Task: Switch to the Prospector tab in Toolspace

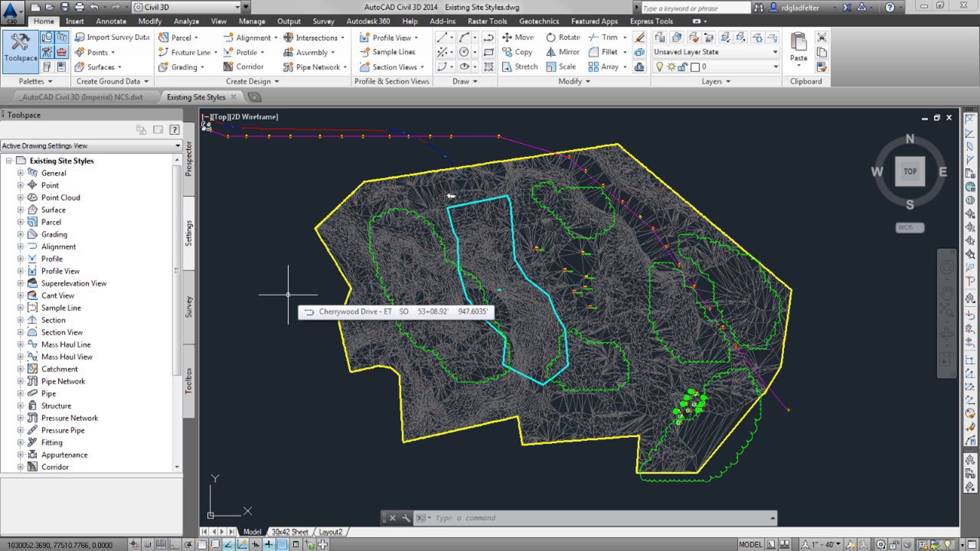Action: click(188, 159)
